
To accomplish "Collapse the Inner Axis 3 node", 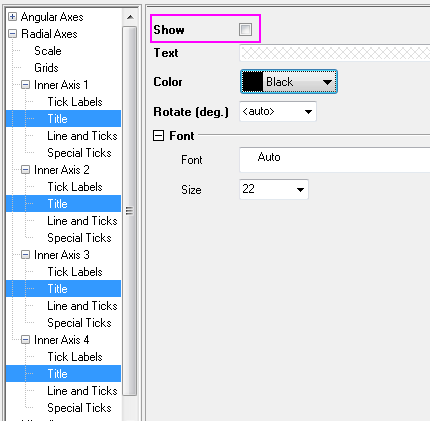I will (25, 255).
